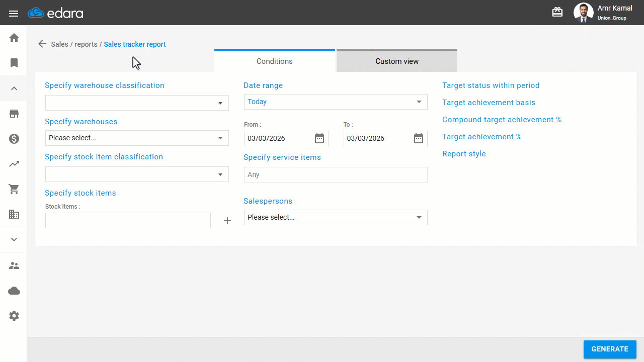644x362 pixels.
Task: Open the building company sidebar icon
Action: pyautogui.click(x=14, y=214)
